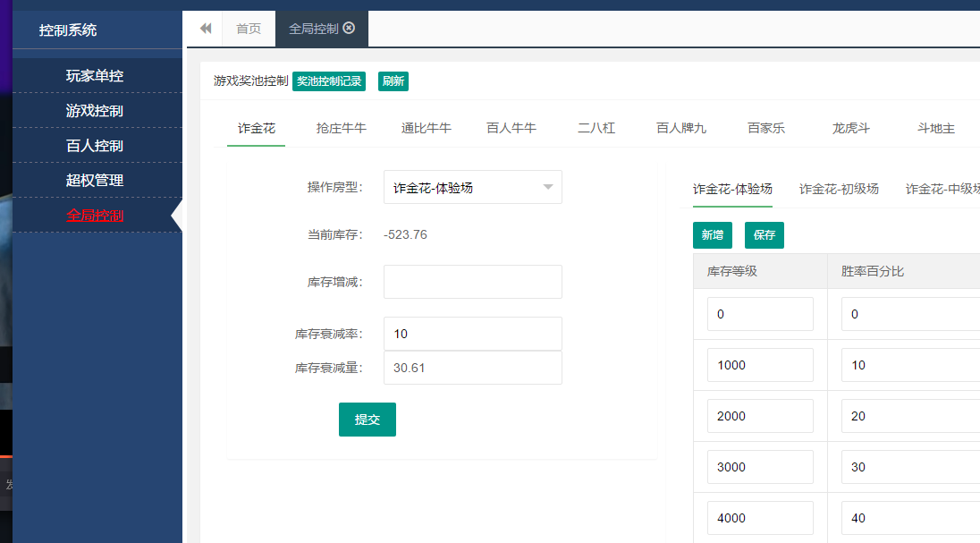
Task: Switch to 诈金花-初级场 room tab
Action: [839, 189]
